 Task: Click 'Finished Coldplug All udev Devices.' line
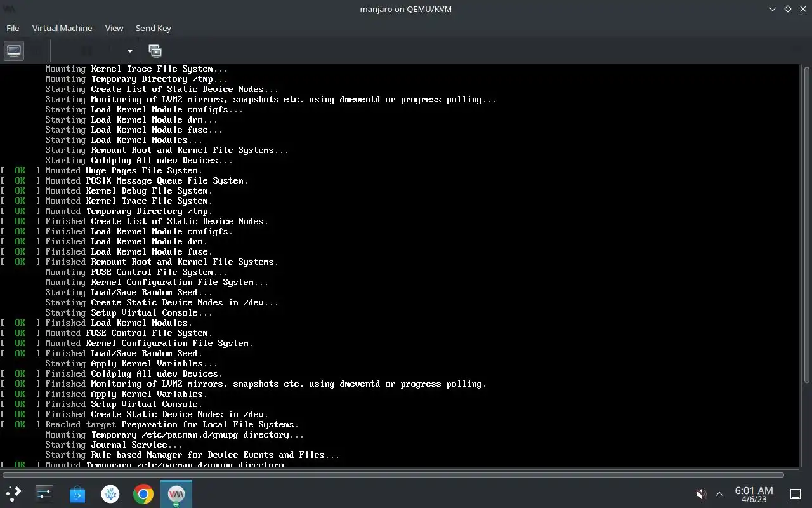click(134, 373)
